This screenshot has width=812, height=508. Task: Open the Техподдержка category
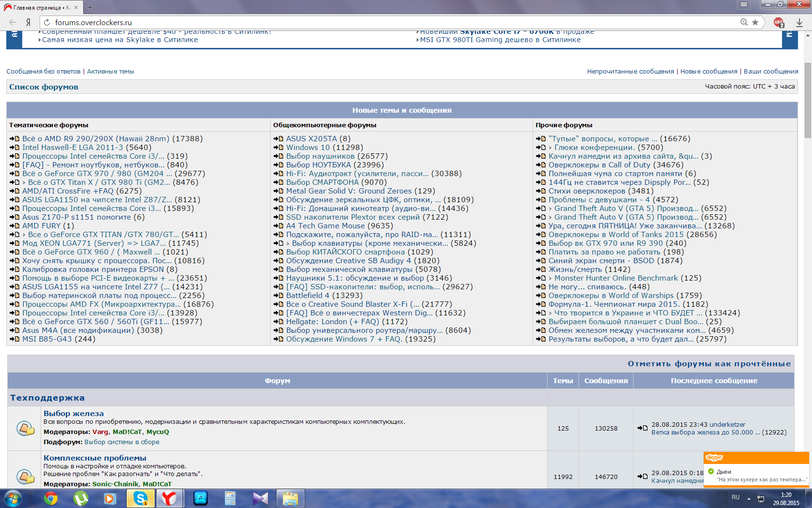click(x=47, y=398)
